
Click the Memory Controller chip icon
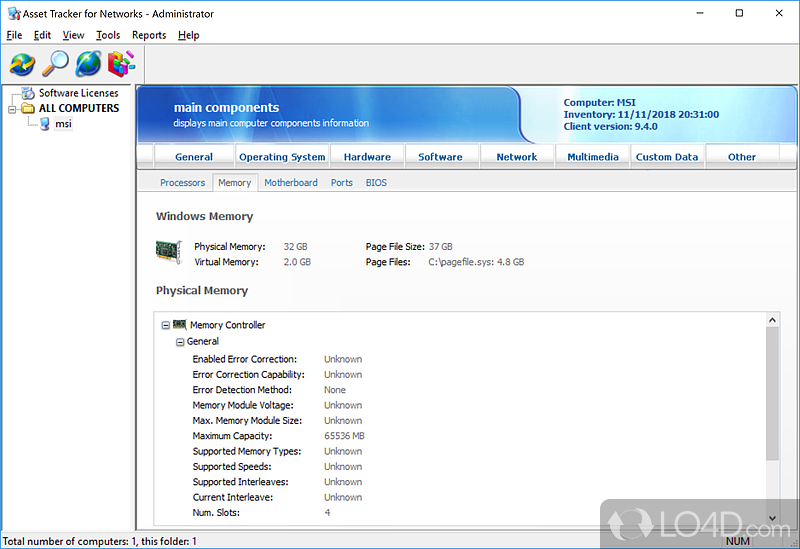tap(180, 325)
